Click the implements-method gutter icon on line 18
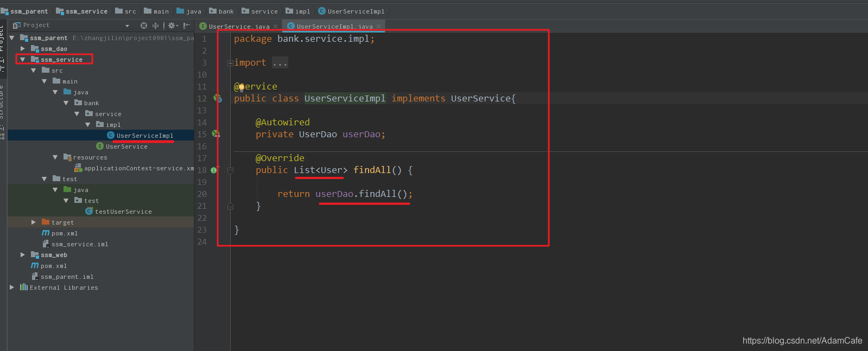This screenshot has height=351, width=868. (x=214, y=170)
